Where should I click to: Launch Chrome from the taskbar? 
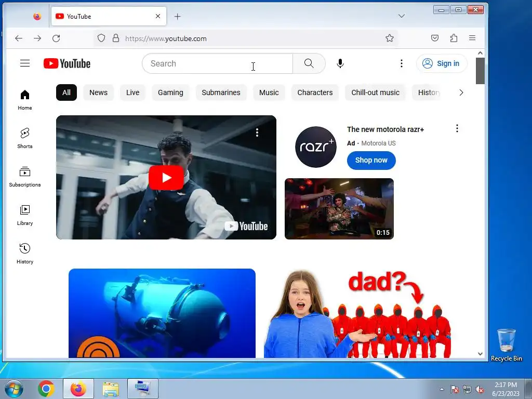point(46,389)
